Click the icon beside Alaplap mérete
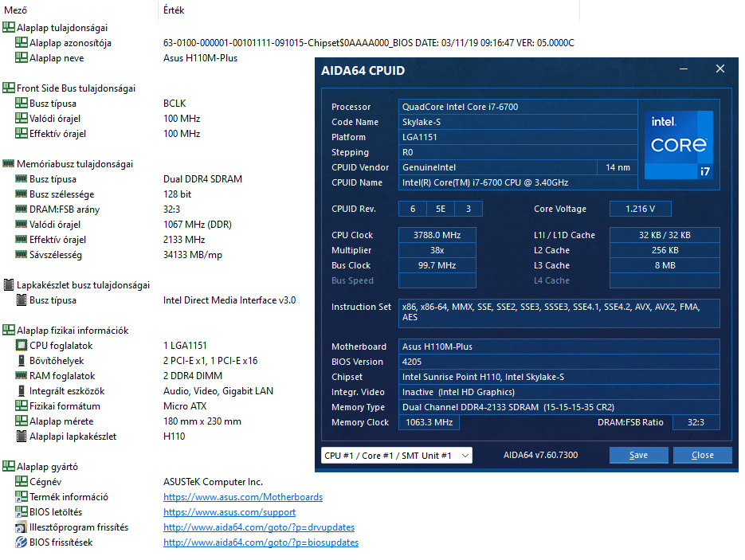Screen dimensions: 745x560 (x=21, y=421)
